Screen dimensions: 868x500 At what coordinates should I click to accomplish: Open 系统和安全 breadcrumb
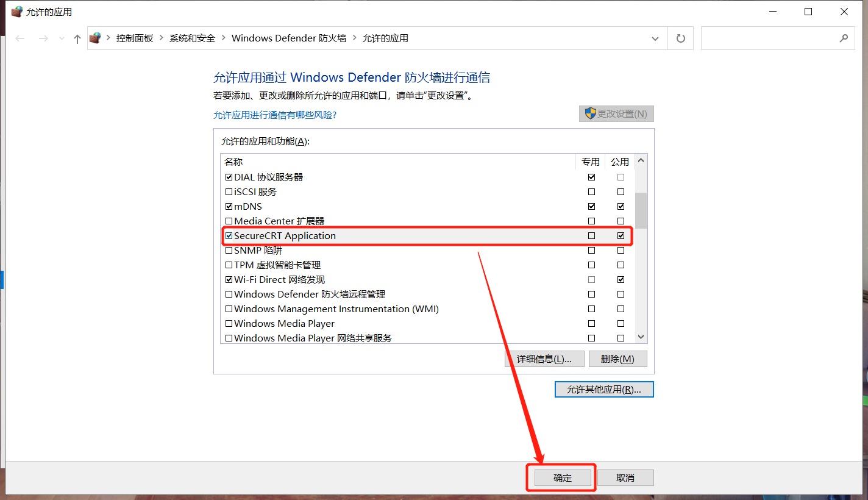[x=192, y=38]
